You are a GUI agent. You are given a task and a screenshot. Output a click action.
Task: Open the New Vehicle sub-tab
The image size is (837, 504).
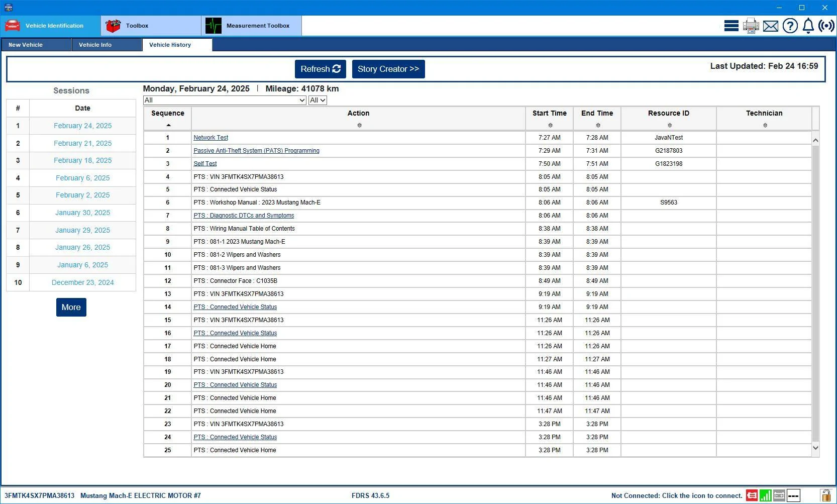coord(36,45)
